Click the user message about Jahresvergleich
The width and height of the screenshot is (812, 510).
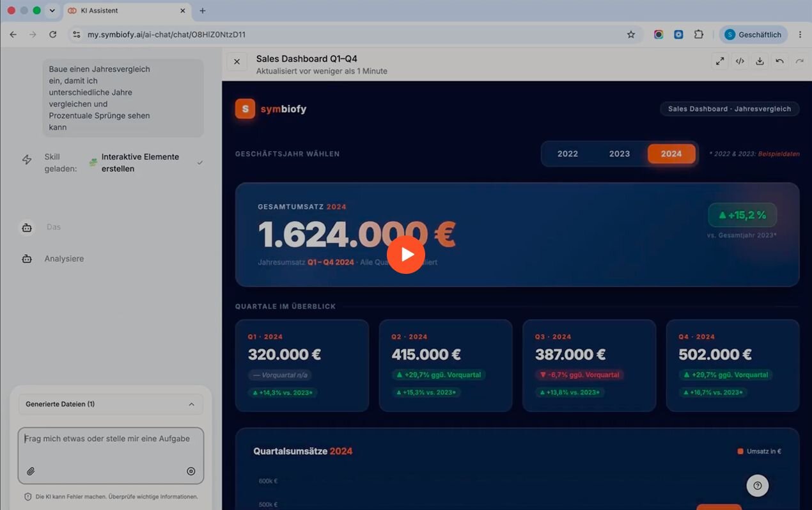click(x=123, y=98)
